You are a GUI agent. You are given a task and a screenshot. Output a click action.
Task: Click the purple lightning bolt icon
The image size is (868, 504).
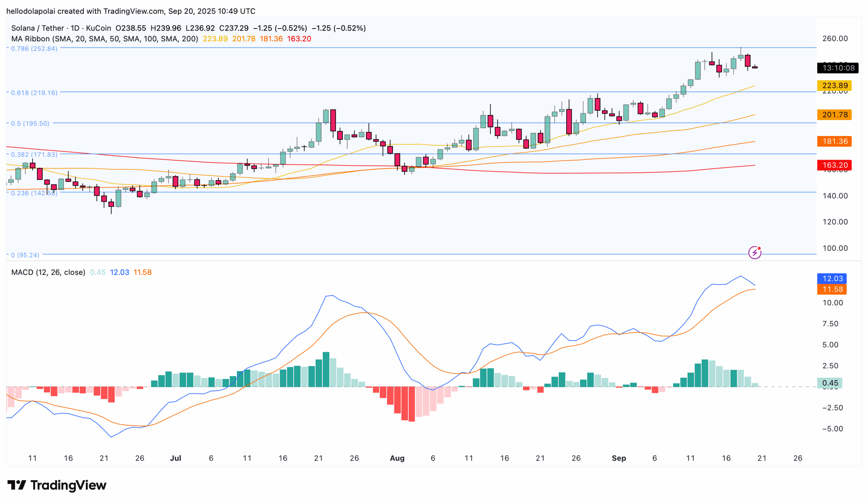point(755,253)
